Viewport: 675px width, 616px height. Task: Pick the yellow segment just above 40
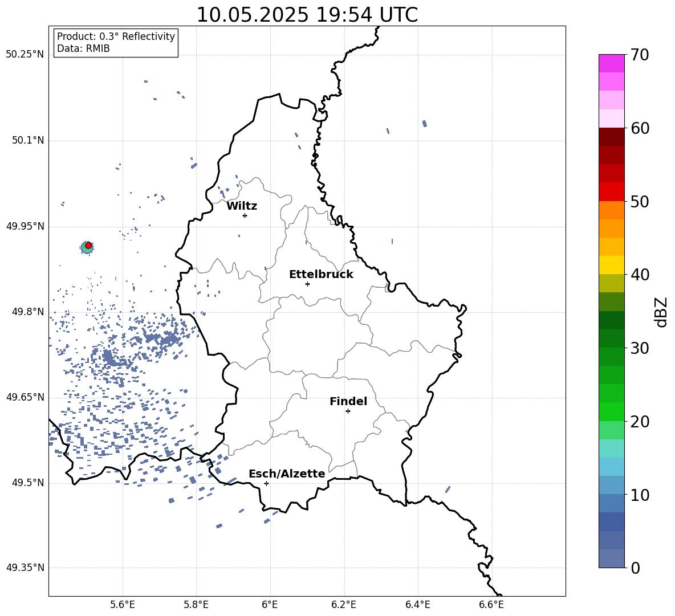coord(612,265)
